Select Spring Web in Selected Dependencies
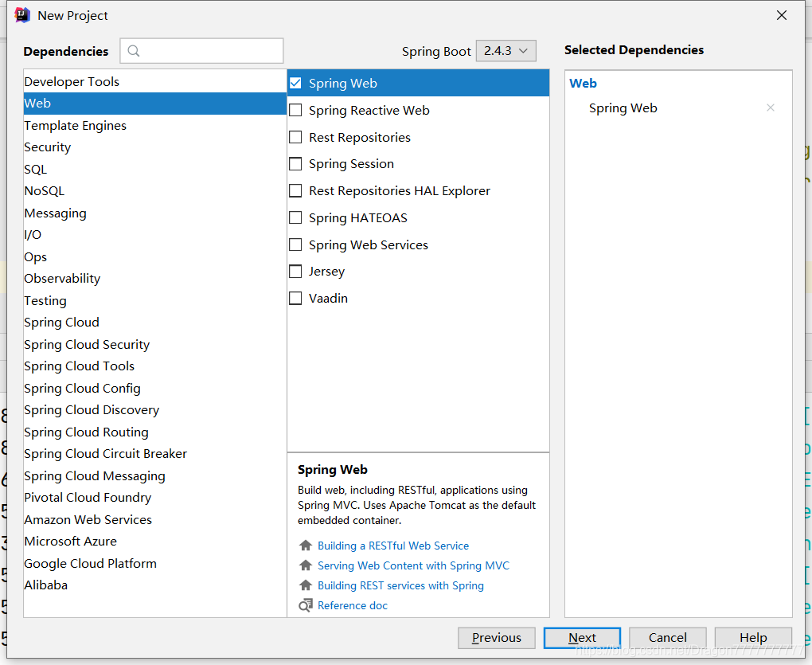Viewport: 812px width, 665px height. (x=623, y=108)
